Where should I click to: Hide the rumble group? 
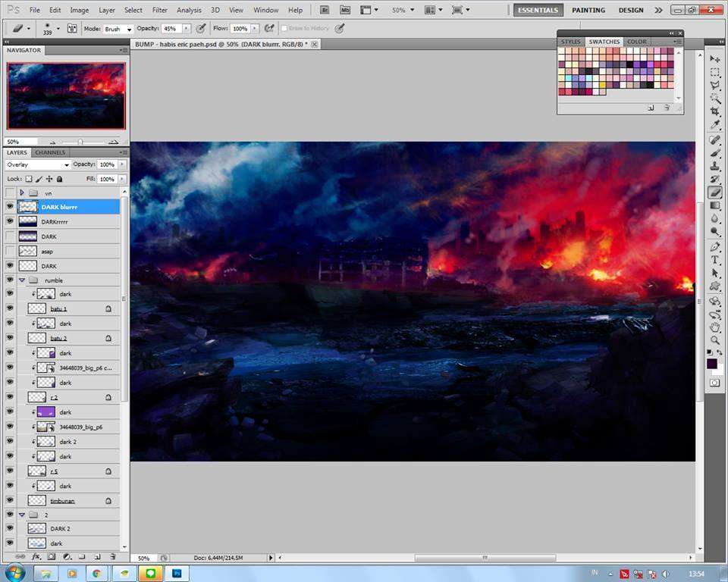pyautogui.click(x=10, y=280)
